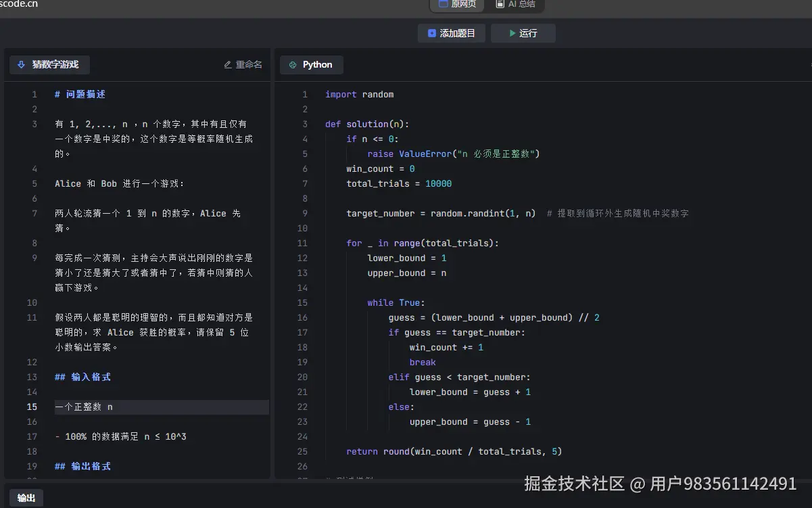Image resolution: width=812 pixels, height=508 pixels.
Task: Click the ## 输入格式 heading in markdown
Action: point(80,377)
